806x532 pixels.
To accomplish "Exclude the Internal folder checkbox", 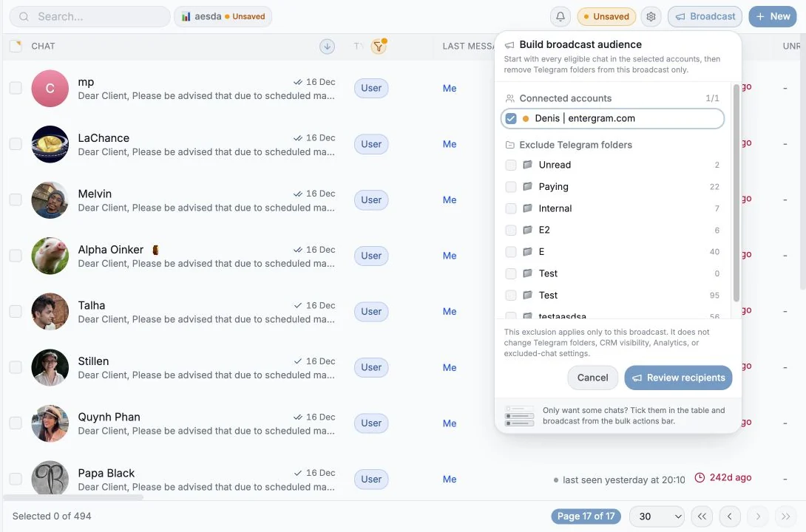I will tap(510, 208).
